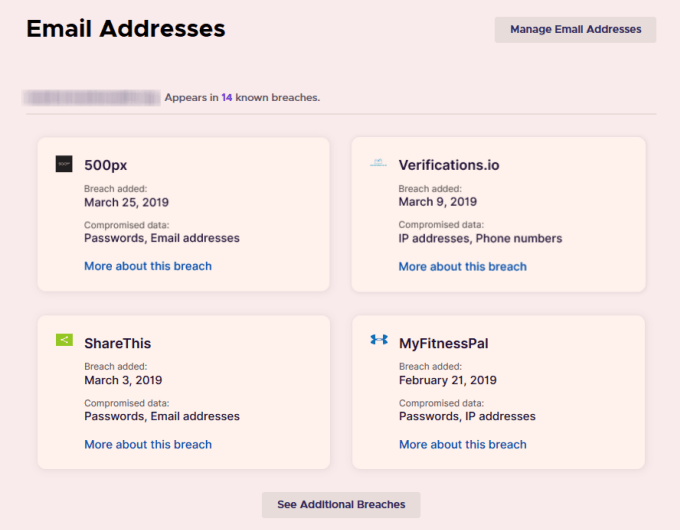Screen dimensions: 680x530
Task: Open More about this breach for Verifications.io
Action: coord(462,266)
